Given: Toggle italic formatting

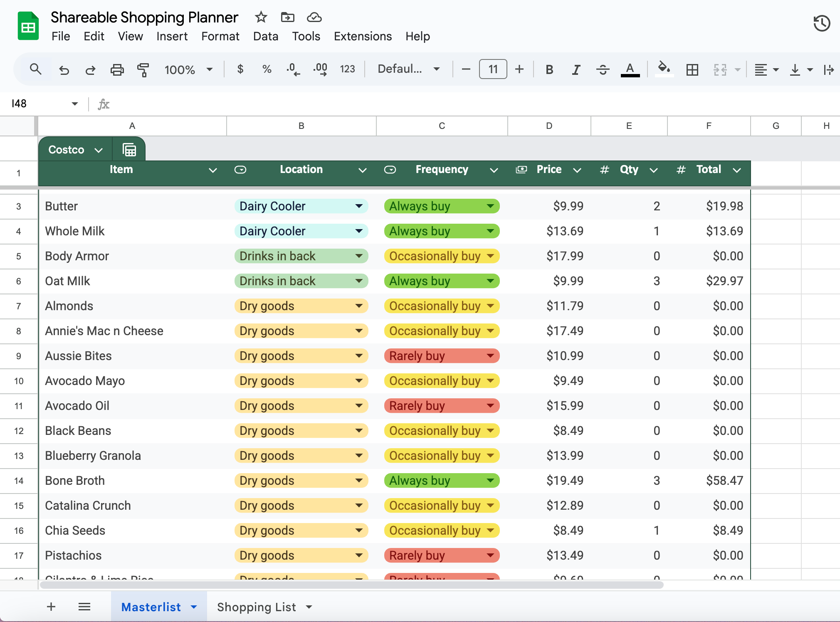Looking at the screenshot, I should coord(576,69).
